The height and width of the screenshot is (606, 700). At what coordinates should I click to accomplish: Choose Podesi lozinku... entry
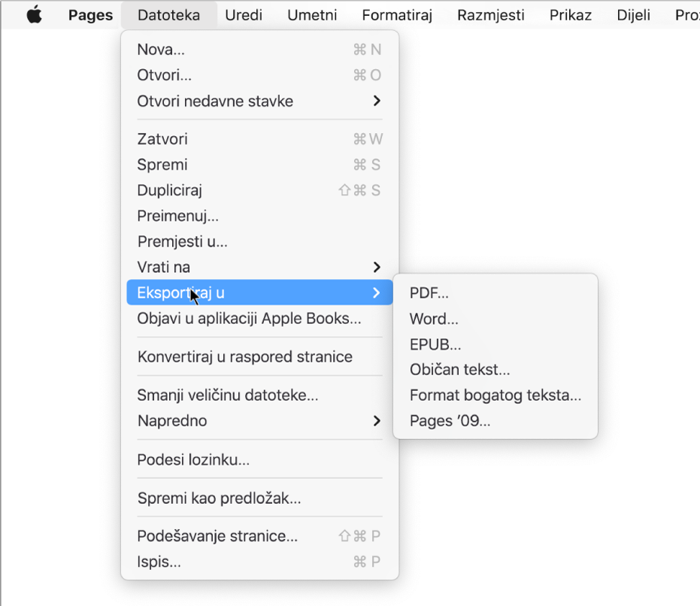coord(260,459)
